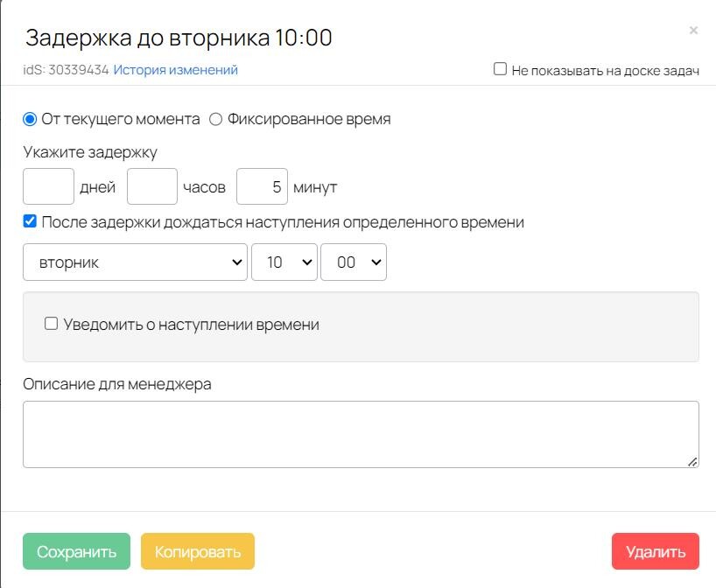Click the часов delay input field
716x588 pixels.
tap(152, 187)
